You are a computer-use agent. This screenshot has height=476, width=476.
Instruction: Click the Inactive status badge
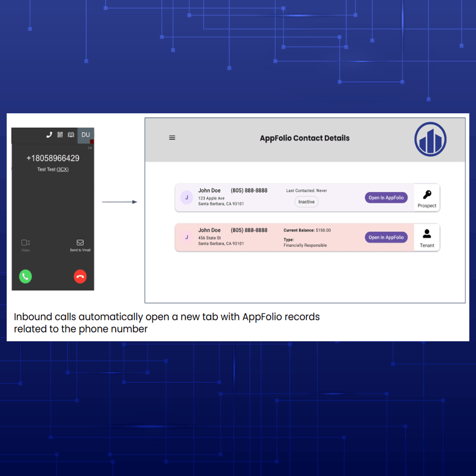pos(306,202)
